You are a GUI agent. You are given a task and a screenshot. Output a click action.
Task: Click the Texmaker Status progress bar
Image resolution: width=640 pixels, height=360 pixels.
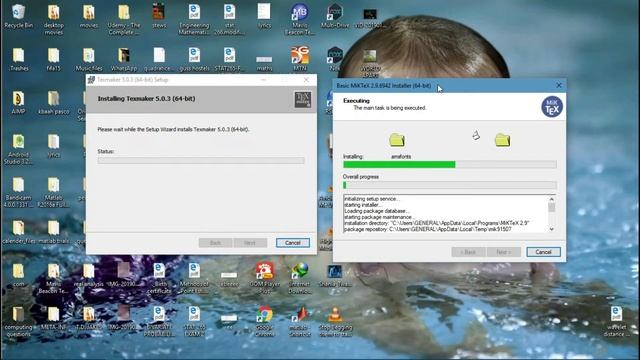(x=201, y=160)
